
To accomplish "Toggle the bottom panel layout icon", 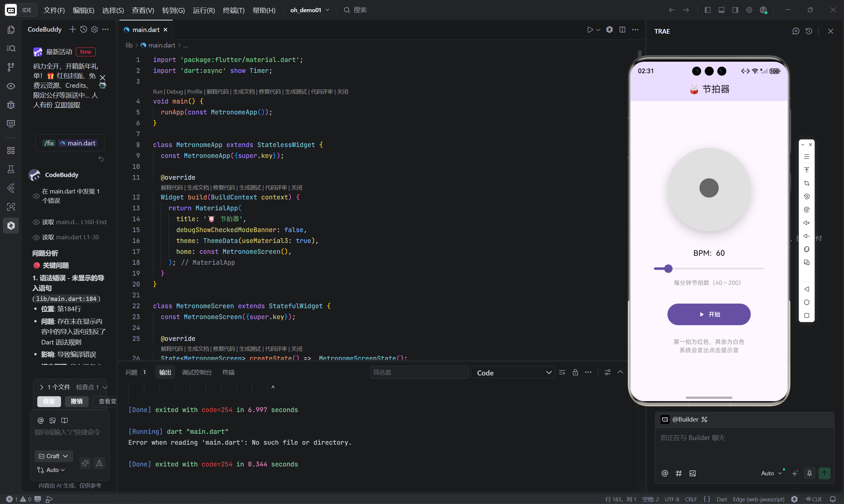I will (x=721, y=10).
